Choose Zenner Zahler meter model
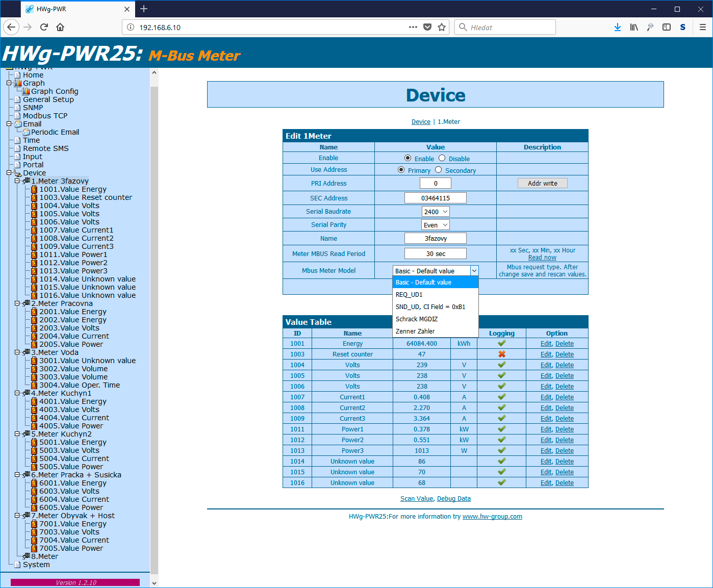This screenshot has height=588, width=713. [x=436, y=331]
